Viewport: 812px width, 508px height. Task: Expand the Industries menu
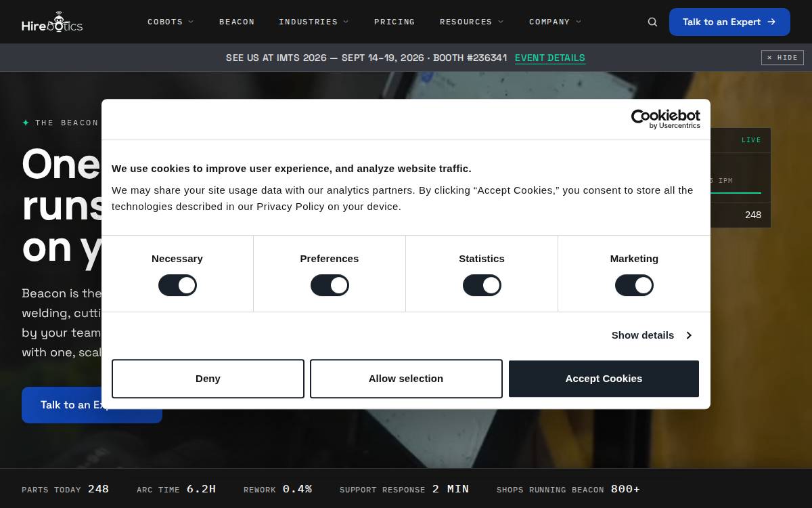point(314,22)
